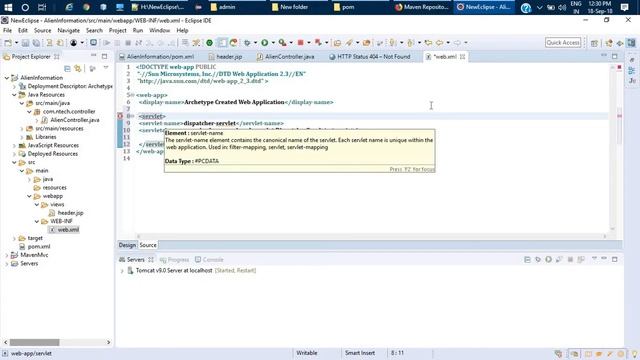Click the Run External Tools icon
The width and height of the screenshot is (640, 360).
click(x=282, y=42)
